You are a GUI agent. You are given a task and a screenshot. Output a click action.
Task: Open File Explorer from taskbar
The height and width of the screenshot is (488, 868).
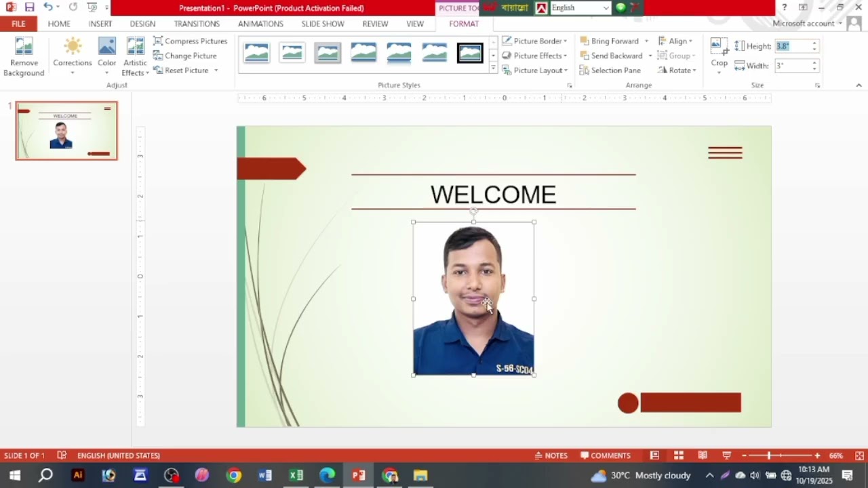(420, 475)
